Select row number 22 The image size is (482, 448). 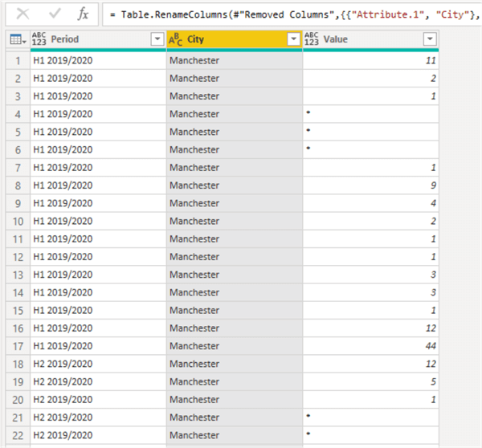click(16, 435)
